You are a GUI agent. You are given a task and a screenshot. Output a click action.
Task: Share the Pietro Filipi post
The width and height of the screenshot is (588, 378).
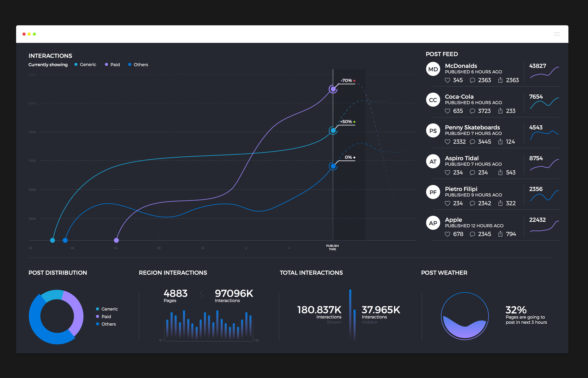(x=500, y=203)
